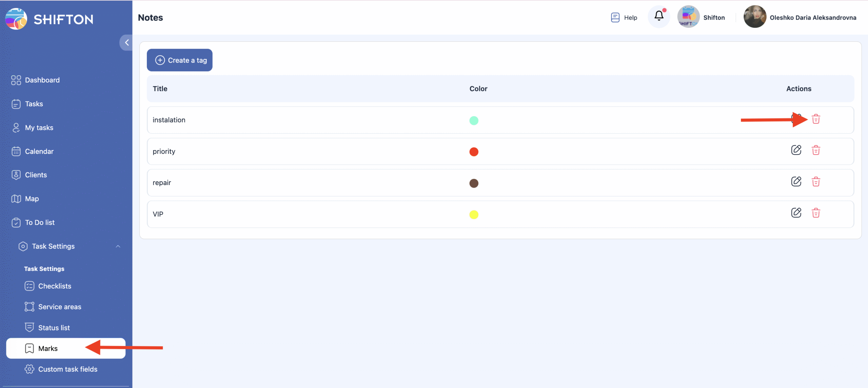Screen dimensions: 868x388
Task: Delete the priority tag
Action: coord(816,150)
